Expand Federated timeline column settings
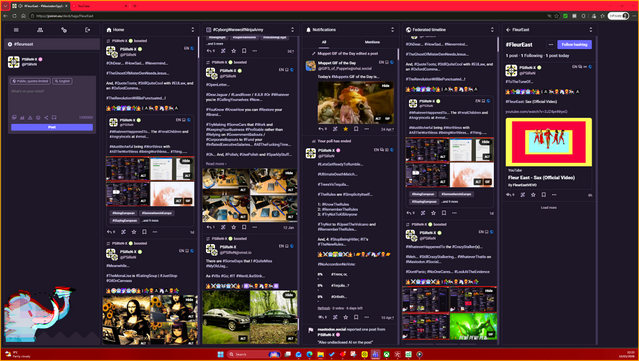Viewport: 639px width, 361px height. pos(492,30)
